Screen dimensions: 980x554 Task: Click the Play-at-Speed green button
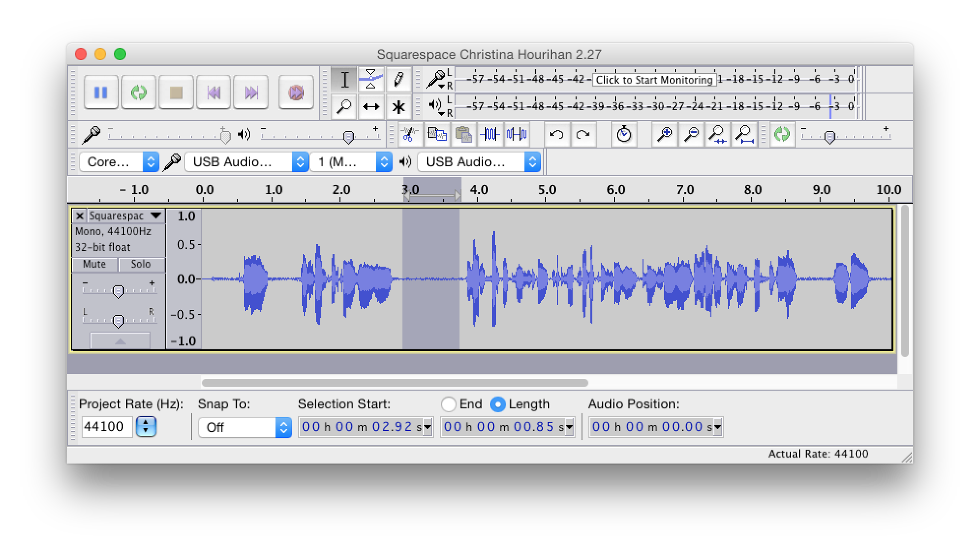782,134
